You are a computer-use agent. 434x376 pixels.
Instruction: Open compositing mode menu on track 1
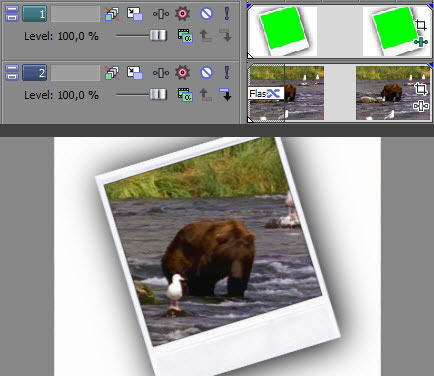(x=185, y=36)
